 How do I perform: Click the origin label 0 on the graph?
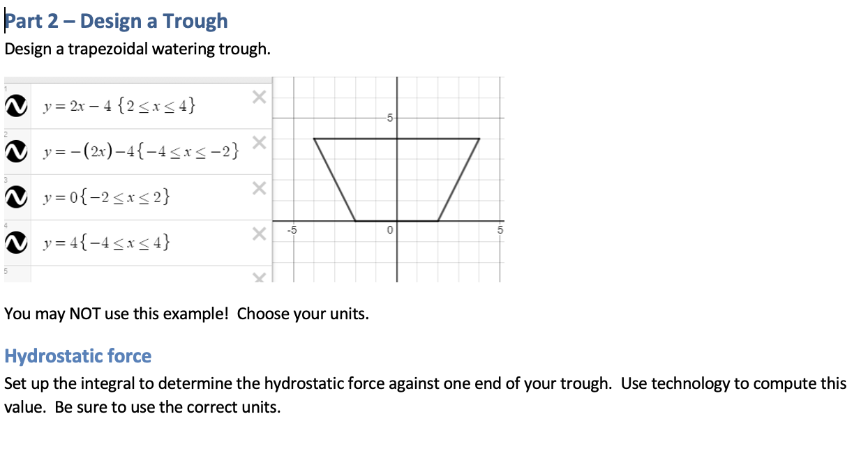point(389,230)
